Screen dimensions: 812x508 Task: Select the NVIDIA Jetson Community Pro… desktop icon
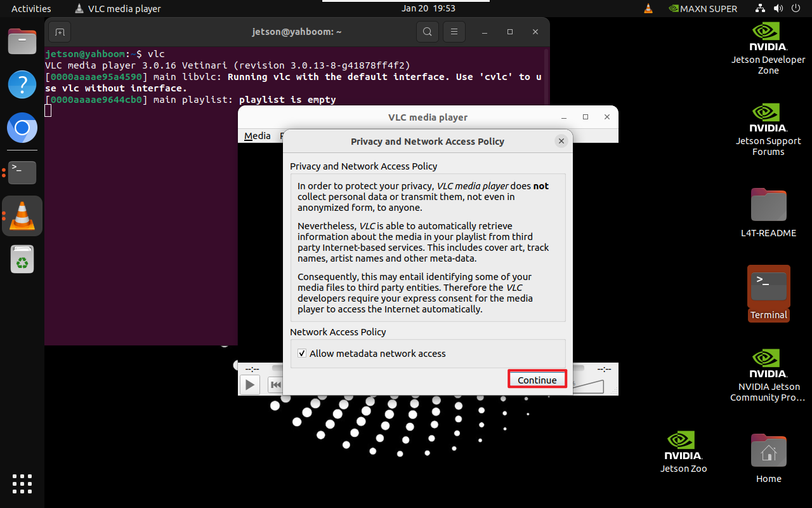(768, 375)
